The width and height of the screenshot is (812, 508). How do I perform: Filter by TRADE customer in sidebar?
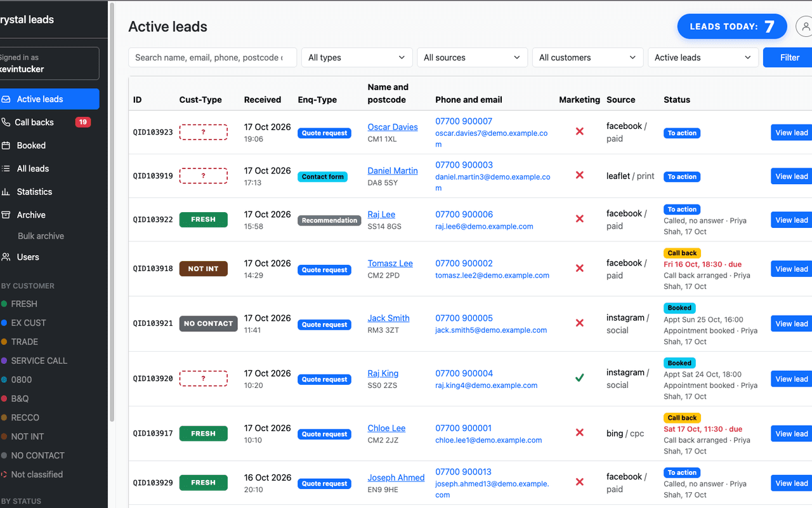(x=24, y=342)
